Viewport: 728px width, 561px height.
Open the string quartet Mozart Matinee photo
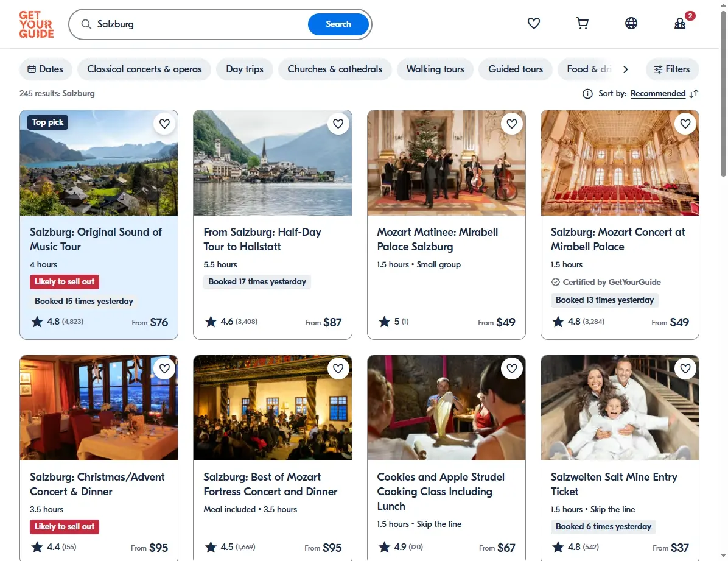click(446, 163)
